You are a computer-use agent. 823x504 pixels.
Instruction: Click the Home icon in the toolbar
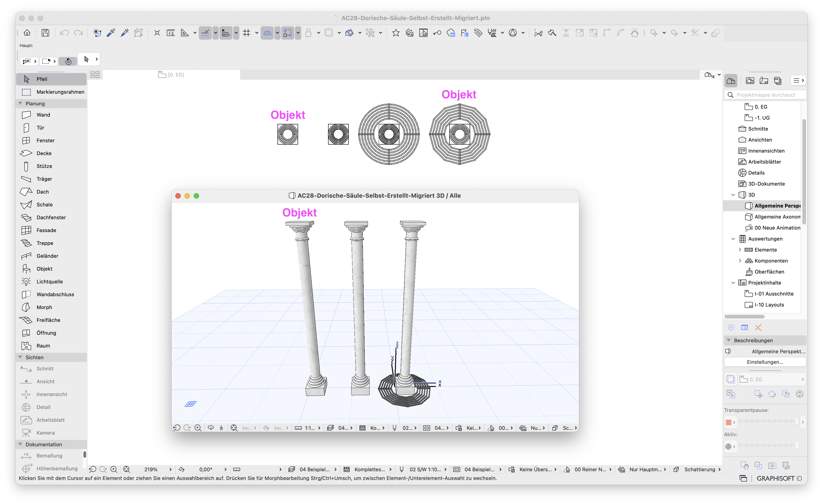(x=27, y=33)
